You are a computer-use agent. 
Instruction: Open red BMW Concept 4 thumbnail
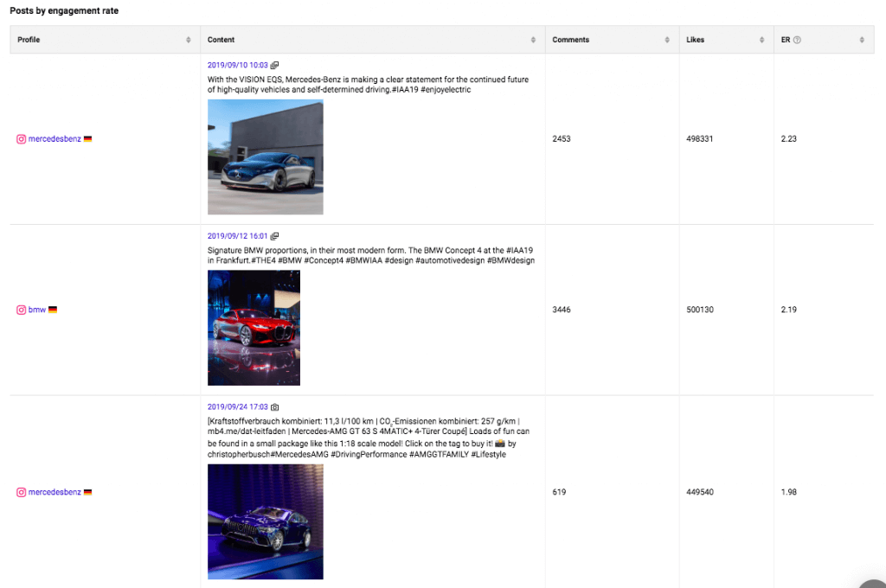(x=254, y=328)
